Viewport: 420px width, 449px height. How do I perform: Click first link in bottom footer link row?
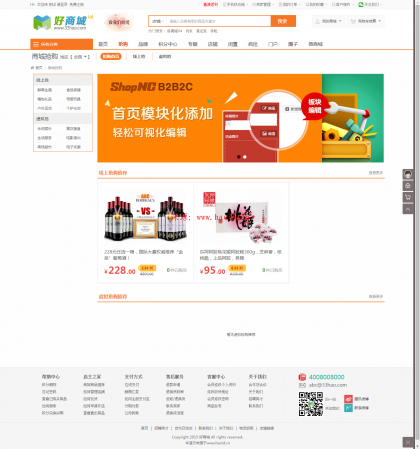click(x=144, y=428)
